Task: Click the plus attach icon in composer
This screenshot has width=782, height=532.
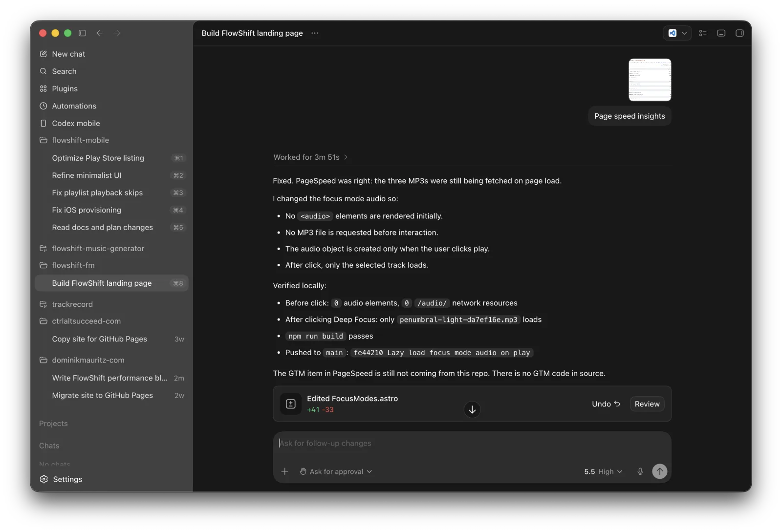Action: 285,471
